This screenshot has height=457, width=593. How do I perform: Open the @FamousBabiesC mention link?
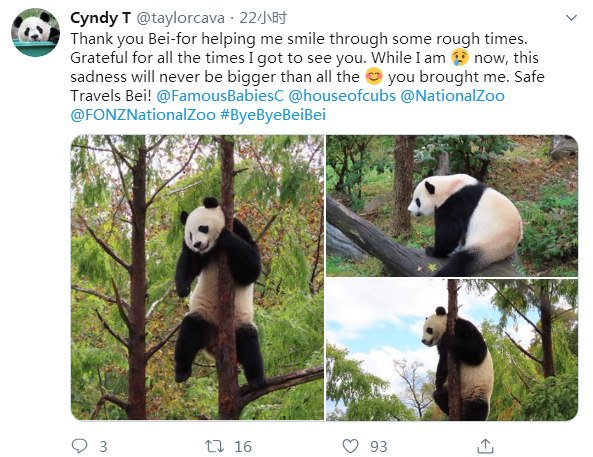pyautogui.click(x=220, y=96)
